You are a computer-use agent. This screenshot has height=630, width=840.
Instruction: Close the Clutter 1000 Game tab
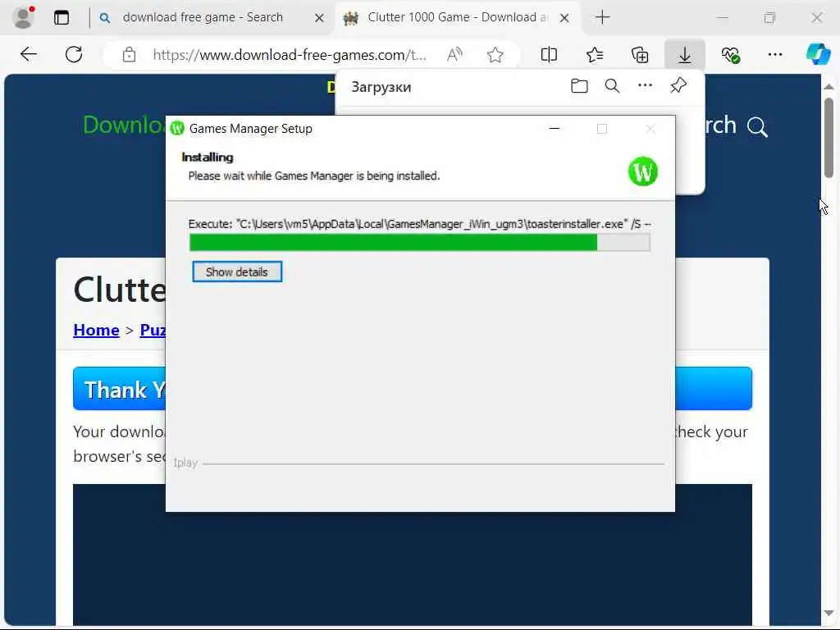tap(564, 18)
